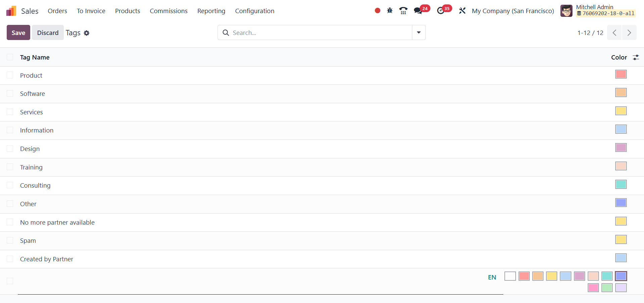Open the optional columns adjust icon
This screenshot has height=303, width=644.
636,58
